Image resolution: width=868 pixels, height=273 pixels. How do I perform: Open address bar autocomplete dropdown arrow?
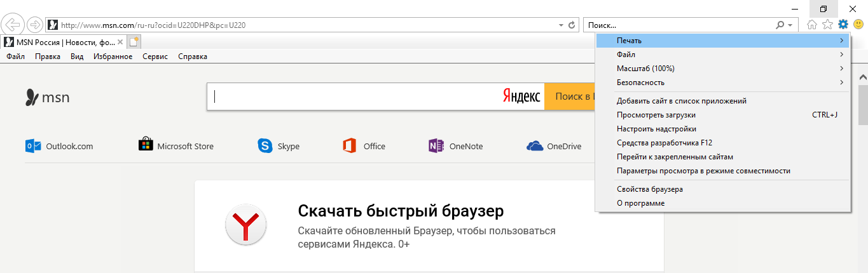(x=560, y=25)
